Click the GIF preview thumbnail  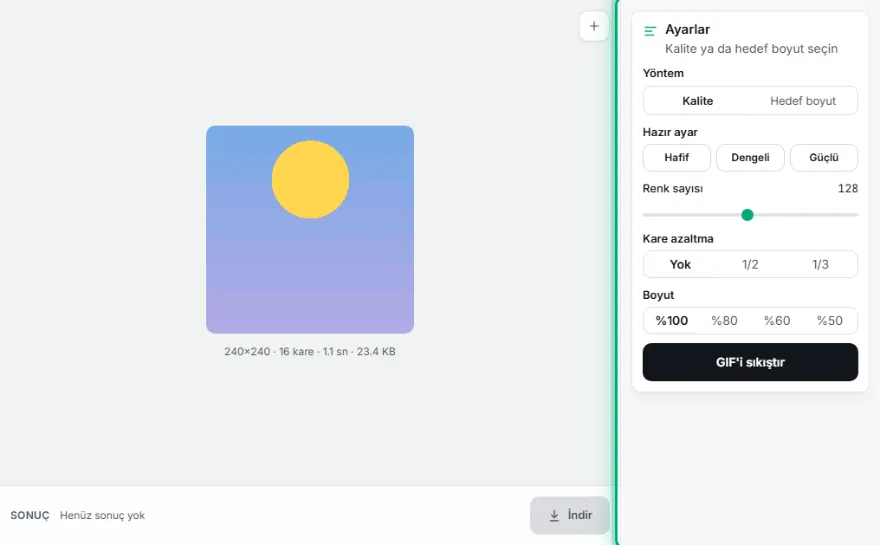tap(310, 230)
